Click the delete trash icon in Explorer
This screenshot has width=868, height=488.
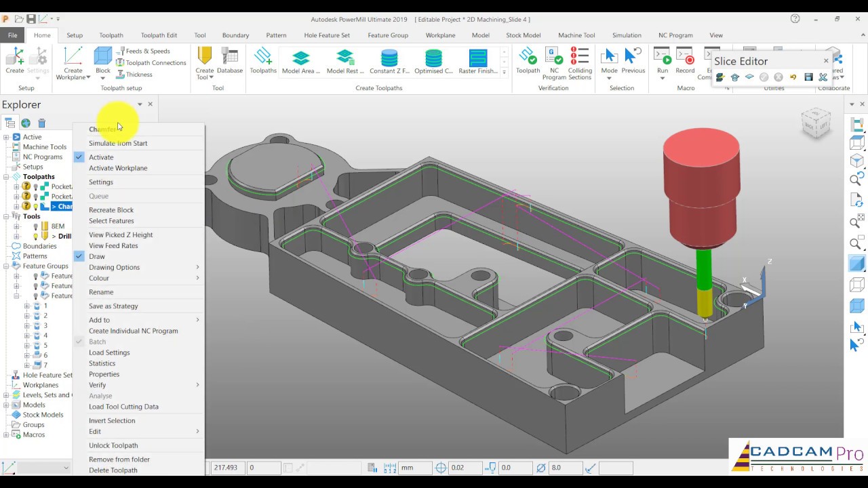[x=41, y=123]
